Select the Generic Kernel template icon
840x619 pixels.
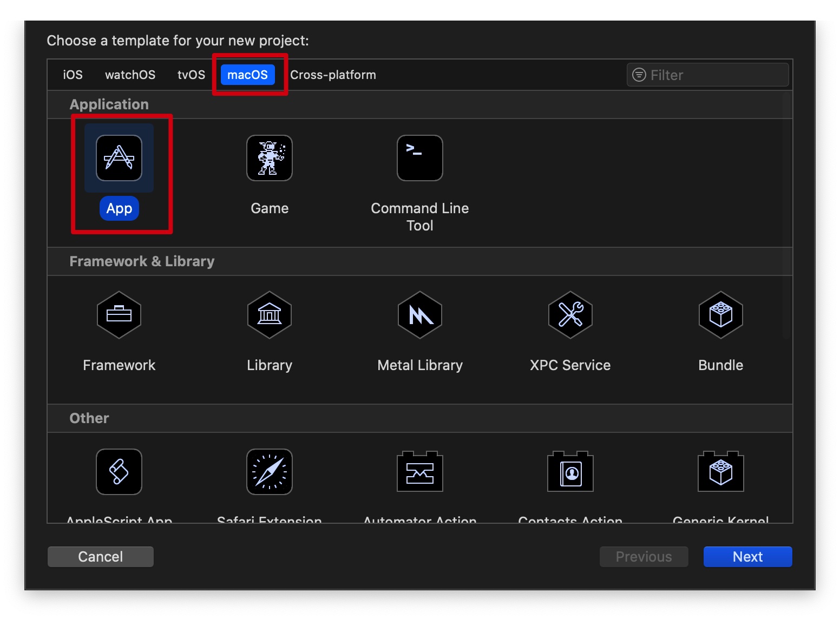click(721, 471)
